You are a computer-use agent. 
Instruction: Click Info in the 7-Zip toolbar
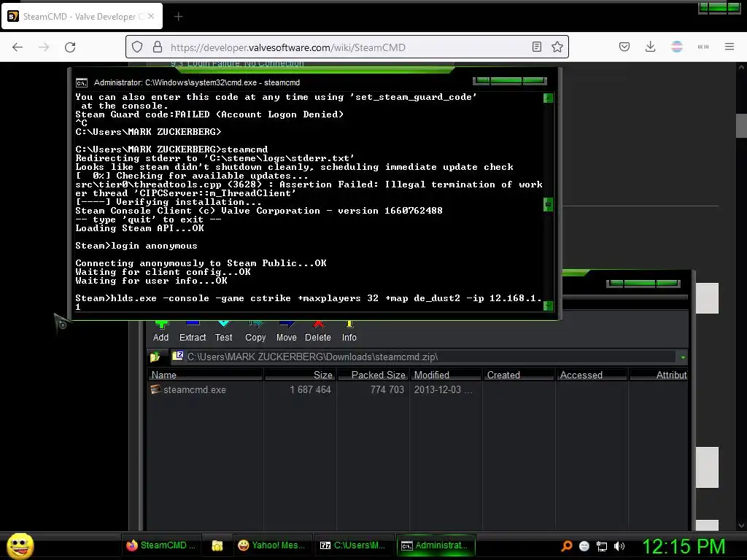coord(349,330)
